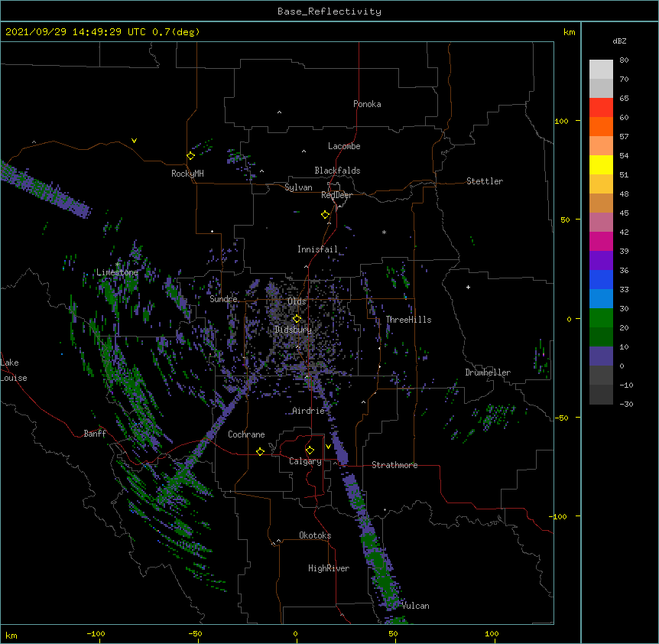The width and height of the screenshot is (659, 644).
Task: Select the amber 51 dBZ legend swatch
Action: tap(601, 184)
